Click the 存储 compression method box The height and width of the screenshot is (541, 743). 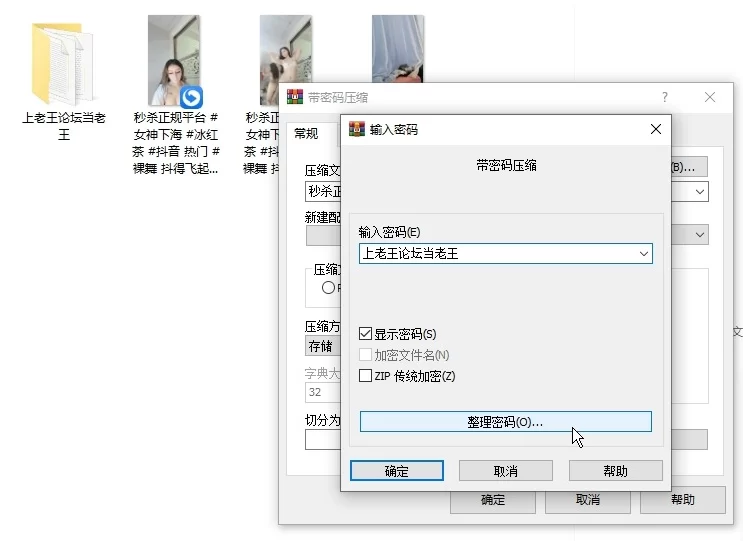tap(323, 346)
